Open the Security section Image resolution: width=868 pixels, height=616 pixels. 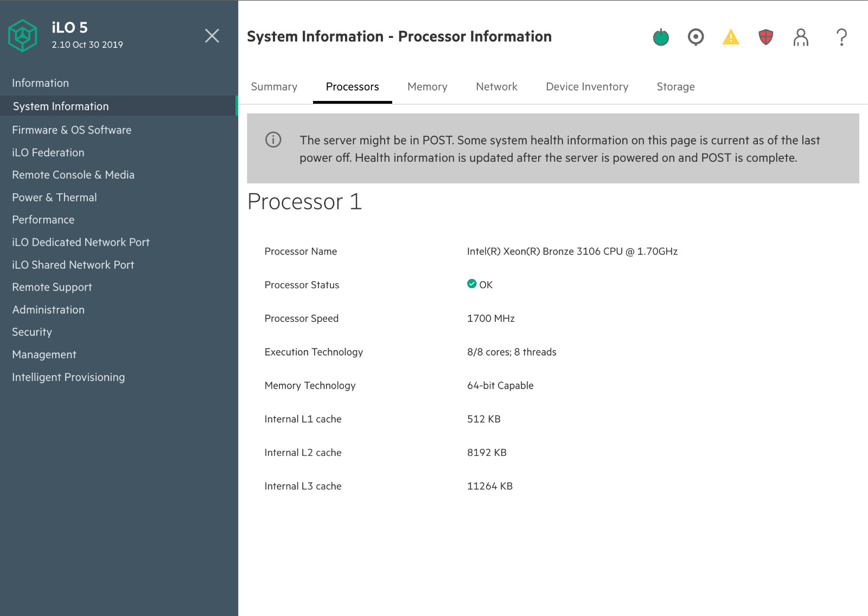tap(32, 332)
